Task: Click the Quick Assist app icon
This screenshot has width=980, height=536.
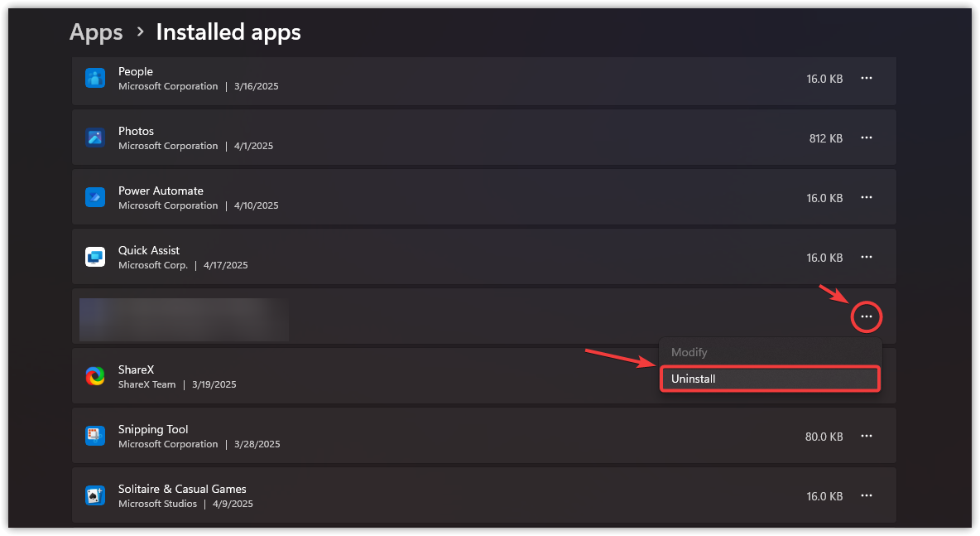Action: point(95,257)
